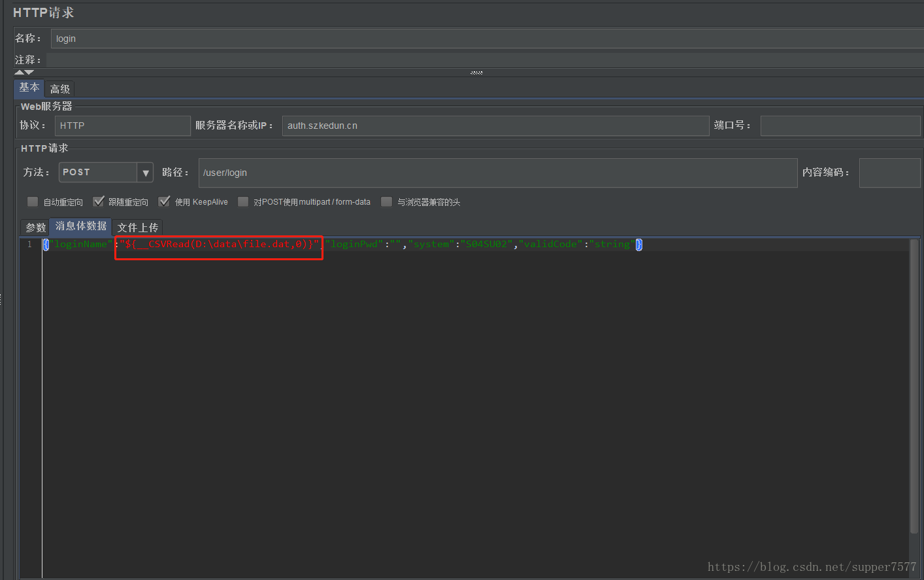The image size is (924, 580).
Task: Enable 对POST使用multipart/form-data checkbox
Action: coord(243,201)
